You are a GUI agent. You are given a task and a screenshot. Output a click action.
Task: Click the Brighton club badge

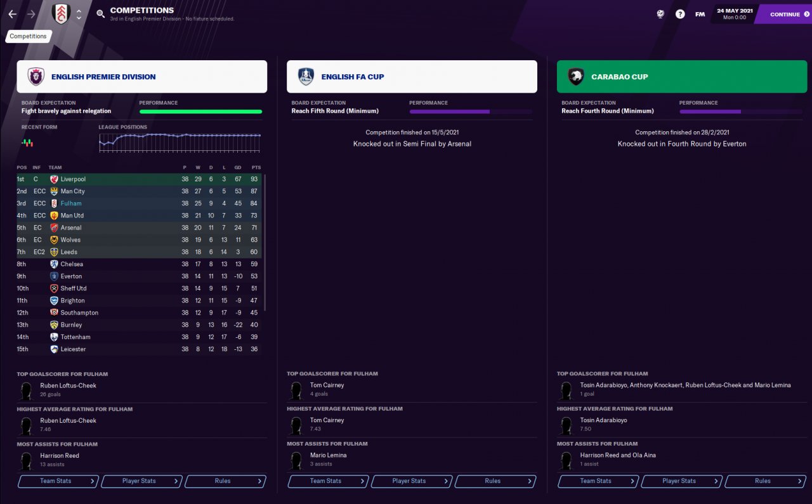point(54,300)
